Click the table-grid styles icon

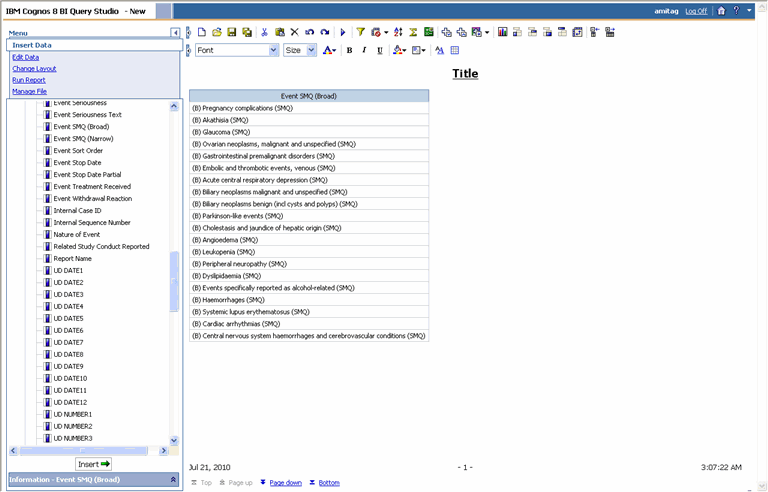[455, 50]
